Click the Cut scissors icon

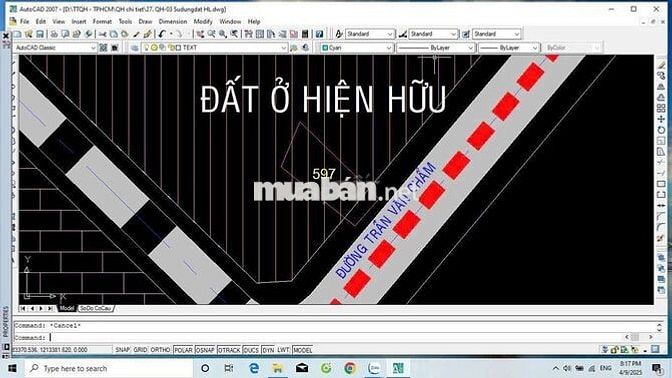[x=102, y=34]
